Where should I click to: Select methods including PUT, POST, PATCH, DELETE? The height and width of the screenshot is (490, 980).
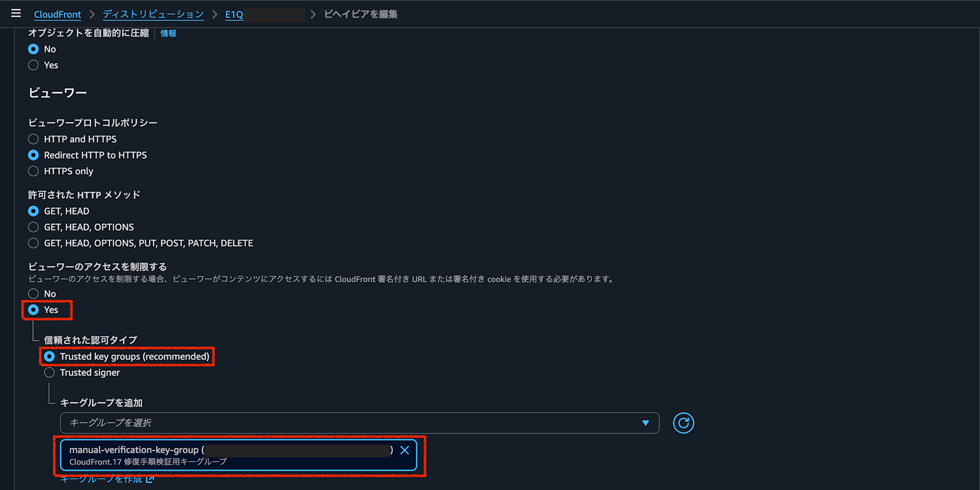point(33,243)
